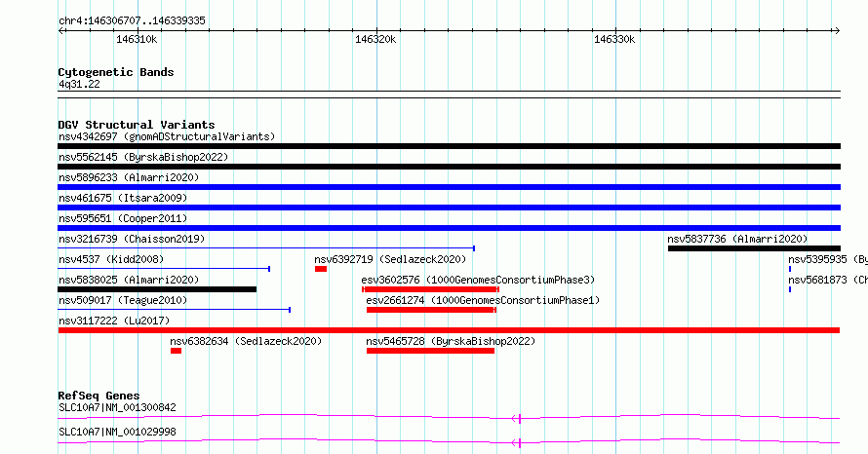Open variant nsv5465728 ByrskaBishop2022 label
The image size is (868, 454).
pos(451,341)
